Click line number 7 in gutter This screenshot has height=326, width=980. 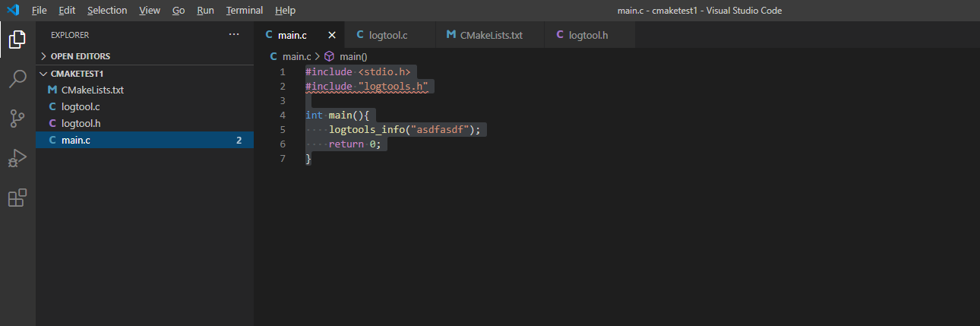click(283, 158)
